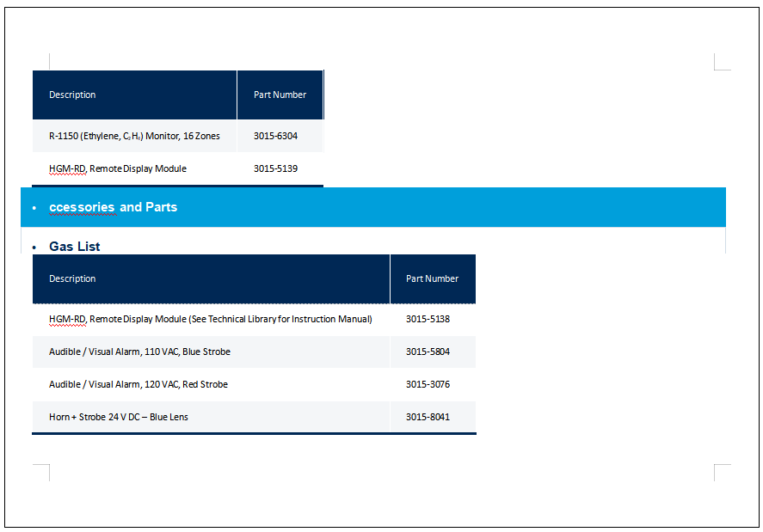The image size is (763, 532).
Task: Select the 'R-1150 (Ethylene, C2H4) Monitor, 16 Zones' cell
Action: click(134, 136)
